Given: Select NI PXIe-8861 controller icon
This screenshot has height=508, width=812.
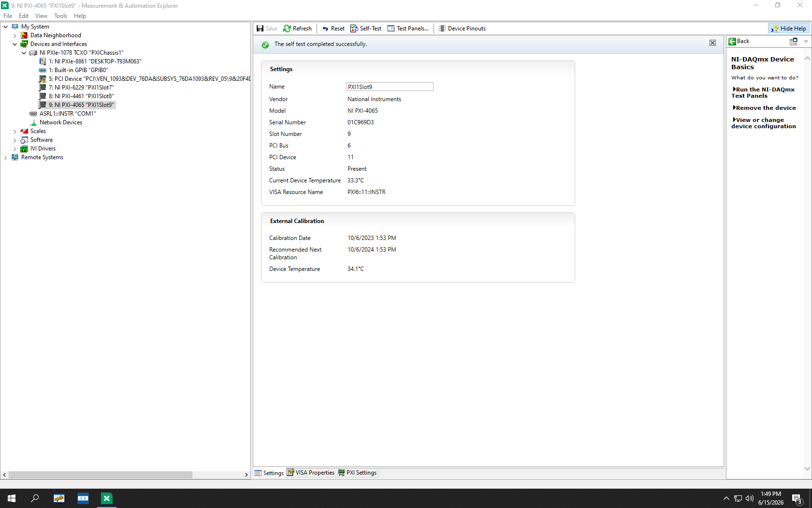Looking at the screenshot, I should click(x=43, y=61).
